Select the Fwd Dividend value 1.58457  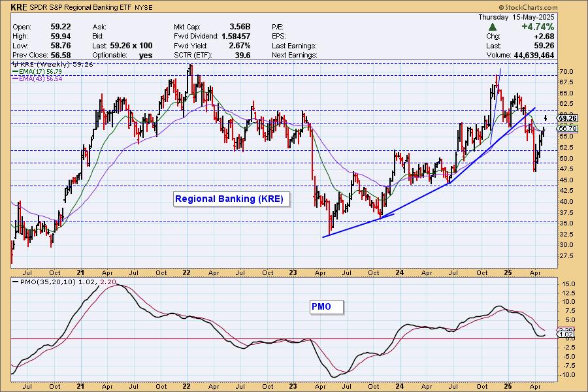coord(236,37)
